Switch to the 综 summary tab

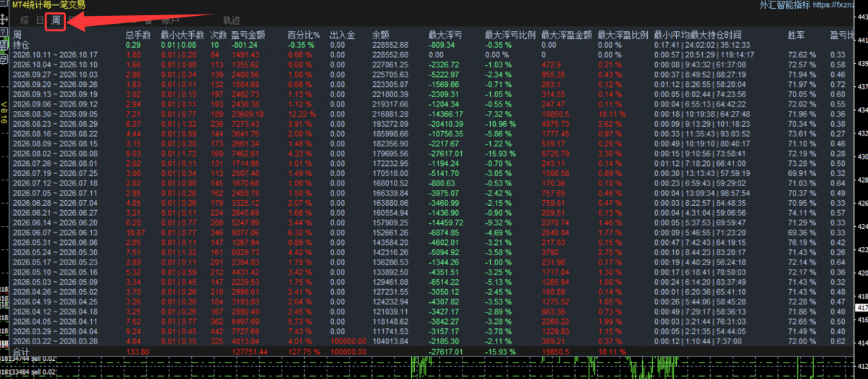(25, 22)
